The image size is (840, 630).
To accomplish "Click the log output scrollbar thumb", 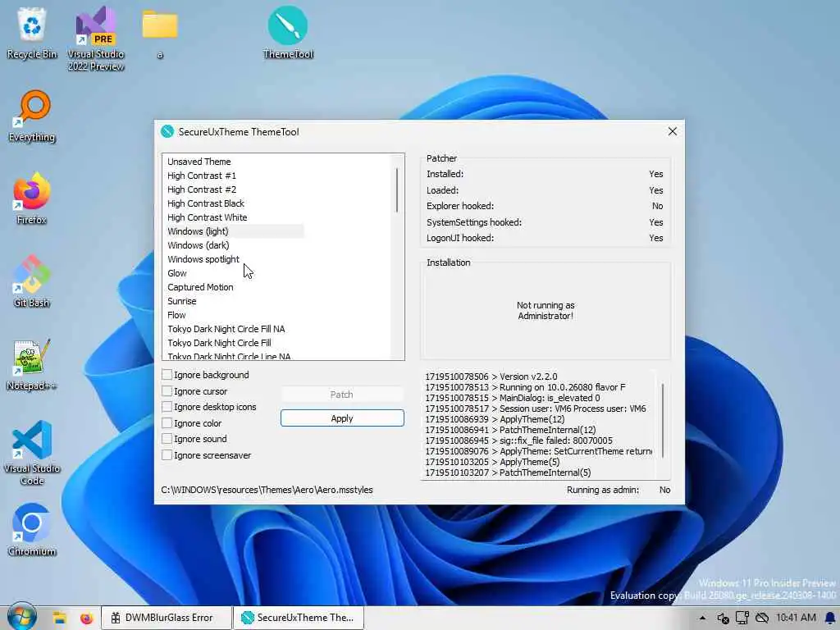I will coord(663,421).
